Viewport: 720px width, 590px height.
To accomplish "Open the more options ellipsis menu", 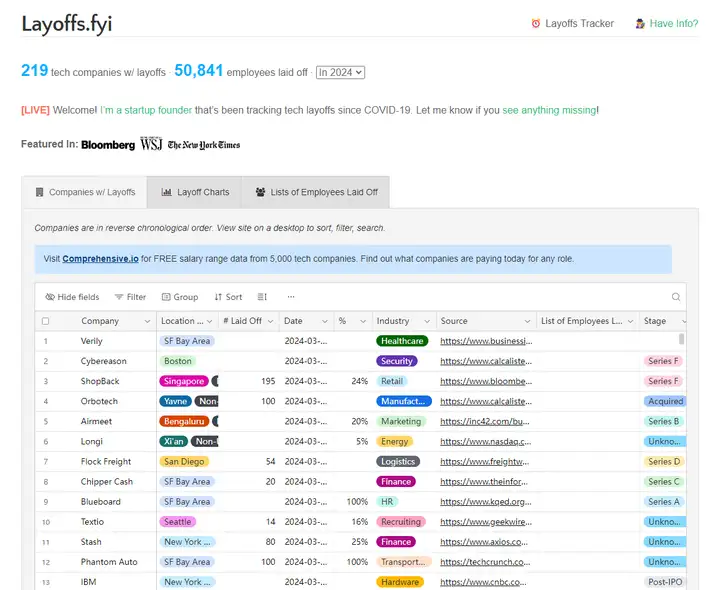I will point(291,297).
